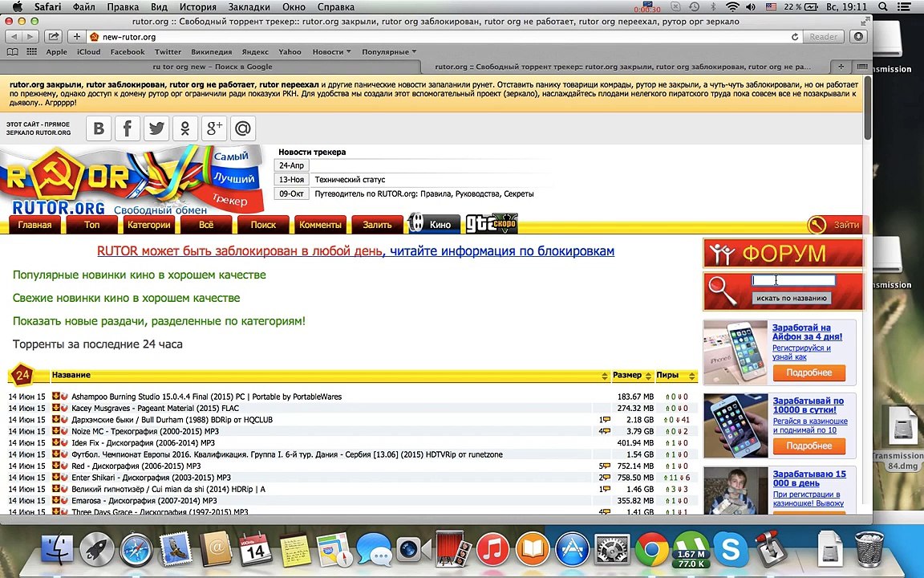Open Enter Shikari Дискография torrent

pos(151,478)
